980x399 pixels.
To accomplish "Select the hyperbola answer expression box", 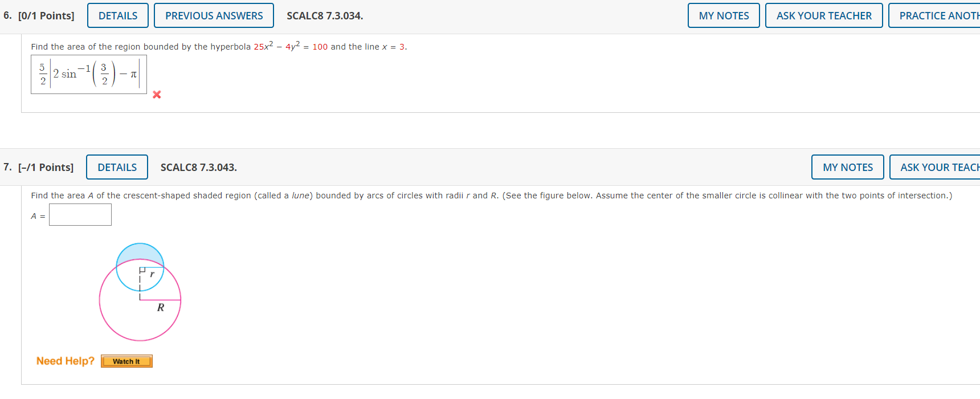I will tap(88, 74).
